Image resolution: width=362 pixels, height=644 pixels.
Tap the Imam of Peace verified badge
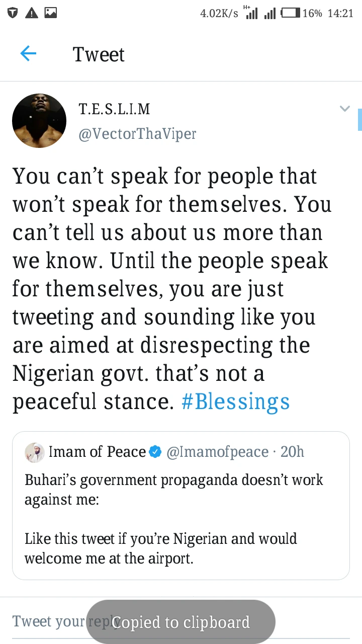(155, 452)
